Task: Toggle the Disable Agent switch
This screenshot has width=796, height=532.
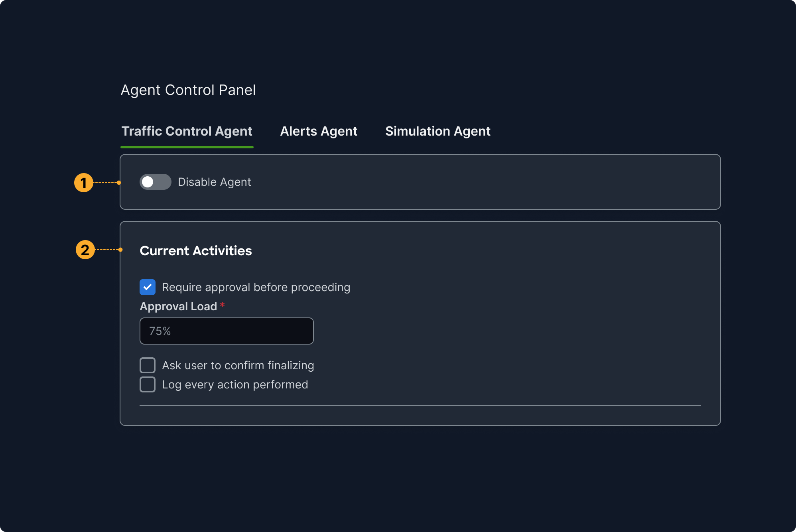Action: click(155, 182)
